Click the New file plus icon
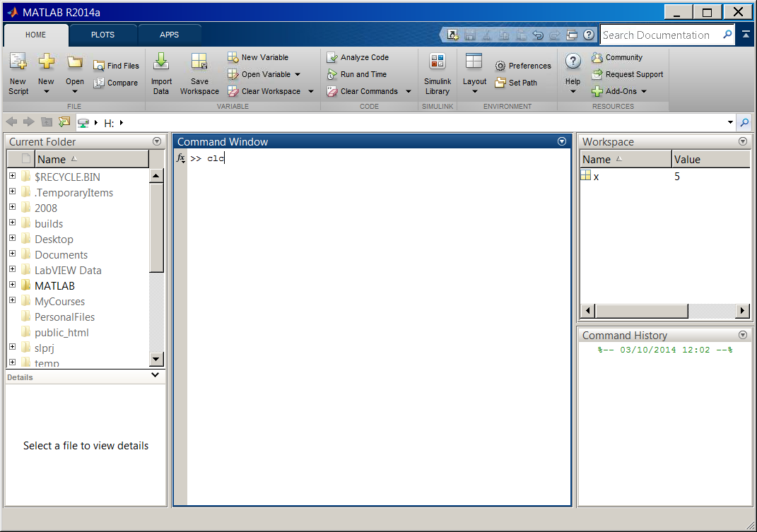The height and width of the screenshot is (532, 757). [x=47, y=61]
